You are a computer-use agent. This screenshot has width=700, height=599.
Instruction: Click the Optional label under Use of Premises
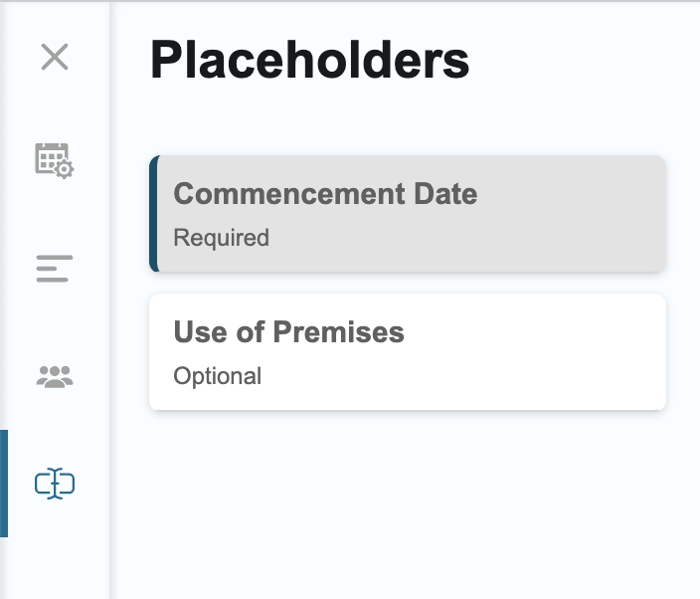coord(218,376)
